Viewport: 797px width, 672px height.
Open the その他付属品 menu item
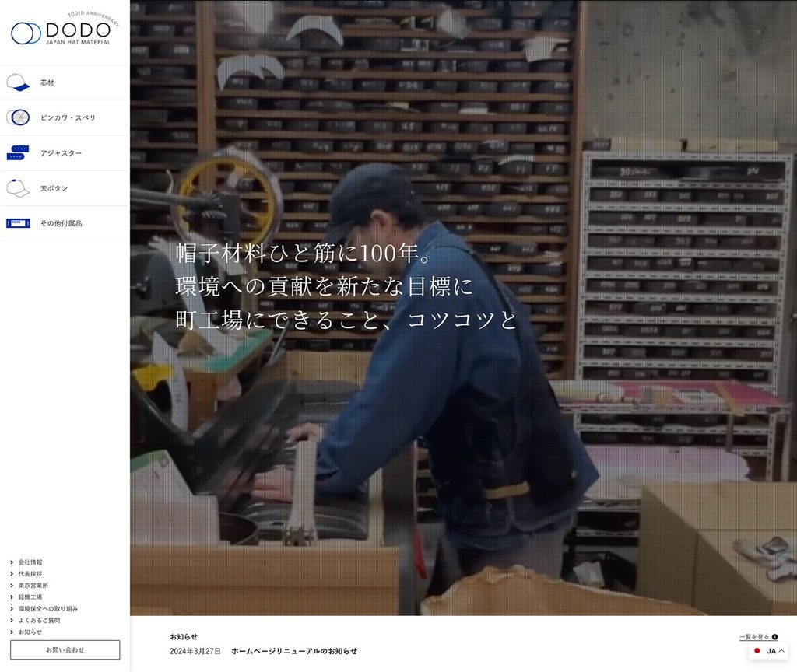(x=65, y=223)
